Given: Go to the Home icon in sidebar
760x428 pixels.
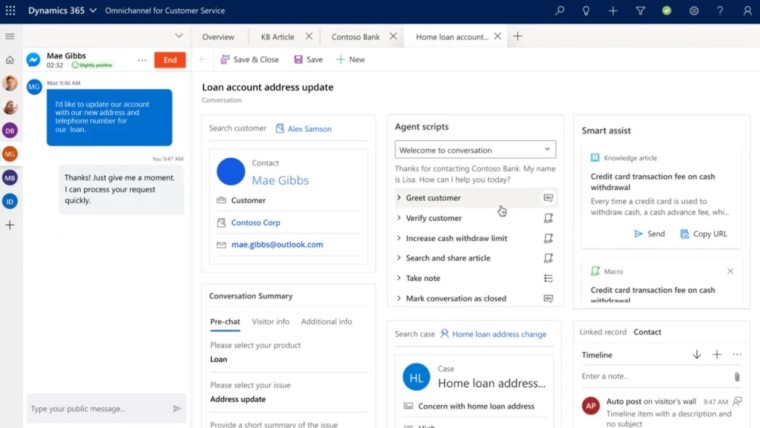Looking at the screenshot, I should pos(10,60).
